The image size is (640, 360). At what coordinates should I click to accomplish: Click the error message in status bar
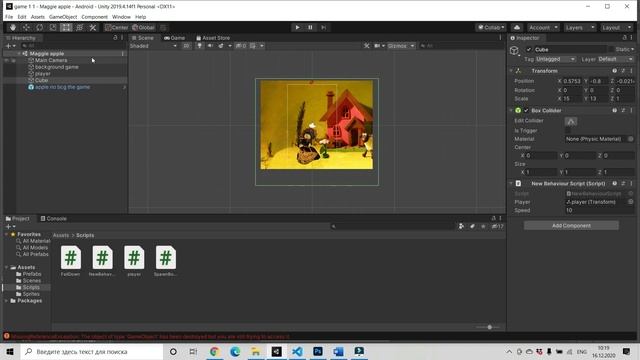tap(150, 337)
